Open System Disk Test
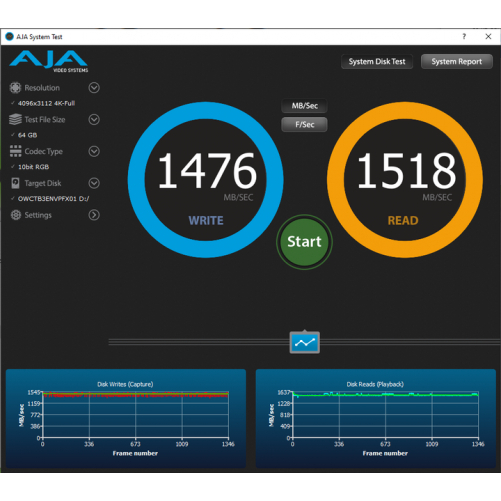The image size is (501, 501). (377, 62)
